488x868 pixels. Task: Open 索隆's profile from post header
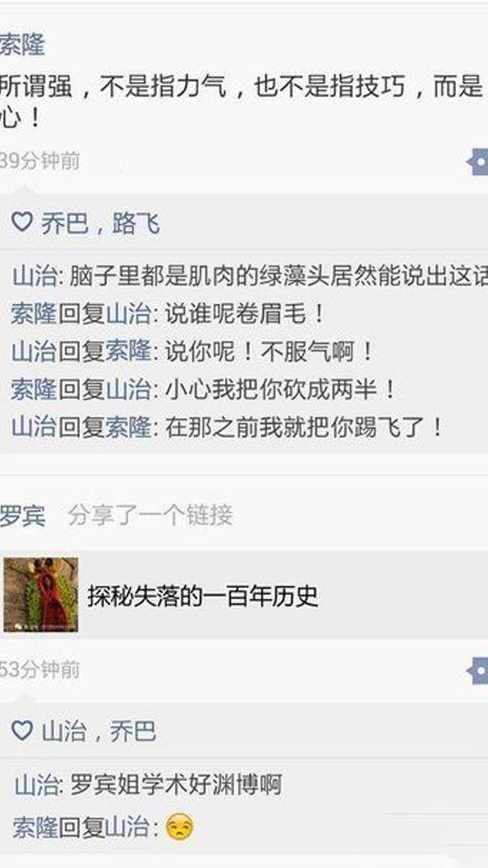pos(21,44)
